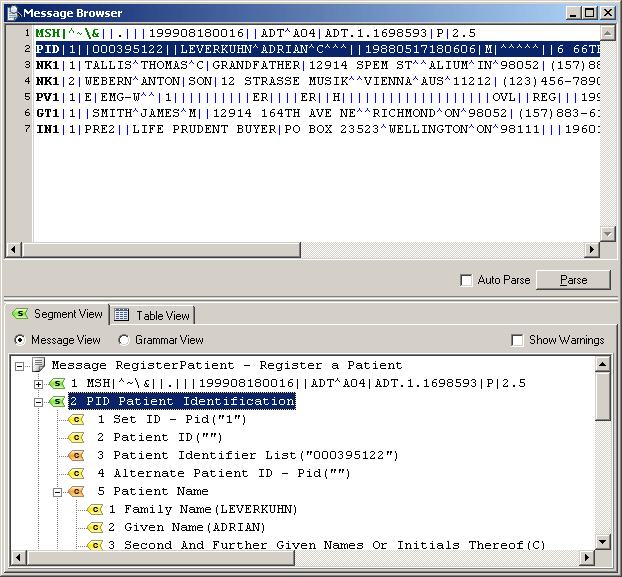
Task: Select 'Family Name(LEVERKUHN)' tree row
Action: point(203,509)
